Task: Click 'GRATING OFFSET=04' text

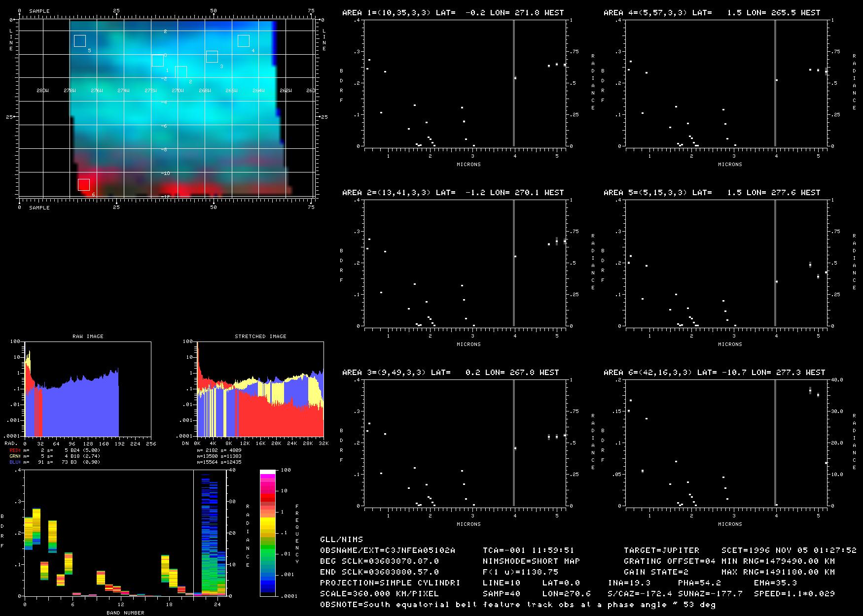Action: pos(670,561)
